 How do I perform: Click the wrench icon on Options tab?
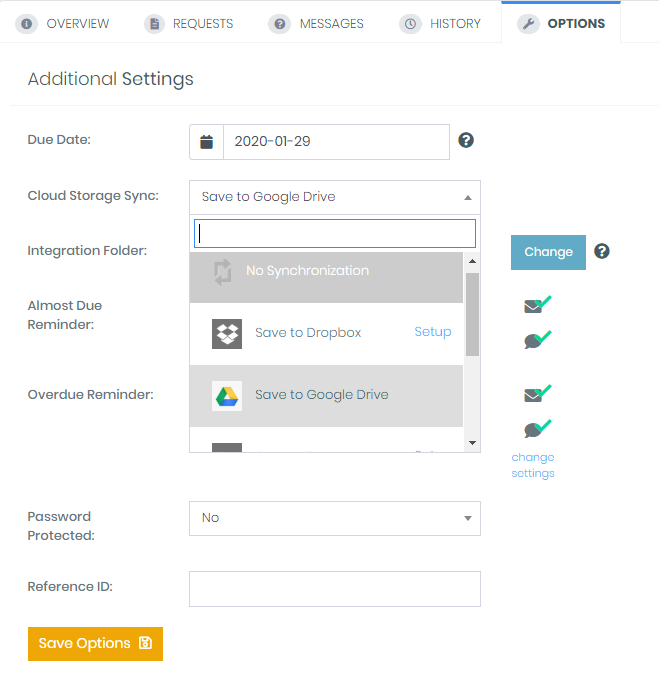528,23
